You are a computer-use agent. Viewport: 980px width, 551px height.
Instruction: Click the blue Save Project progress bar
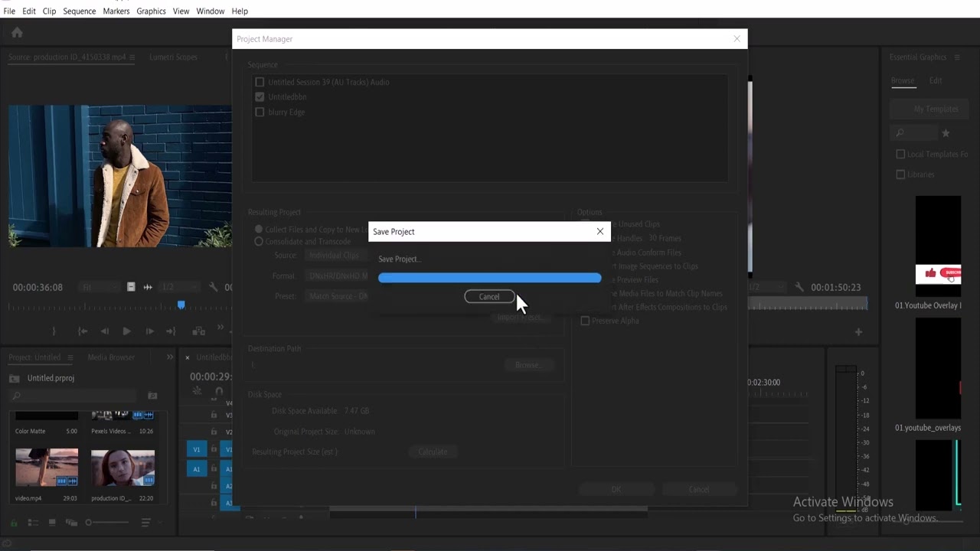(x=490, y=278)
